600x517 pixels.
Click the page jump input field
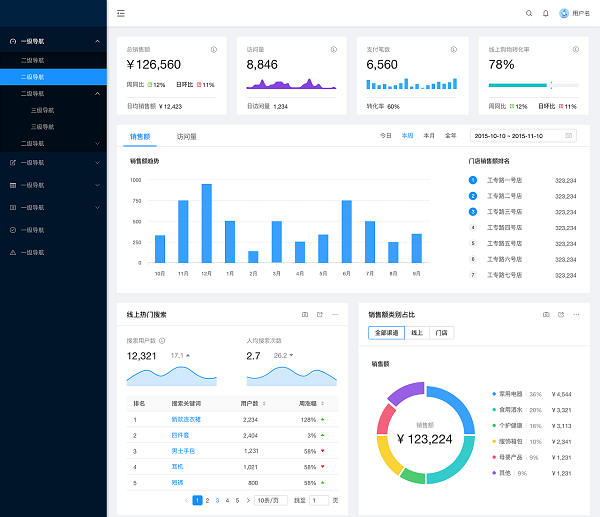319,499
